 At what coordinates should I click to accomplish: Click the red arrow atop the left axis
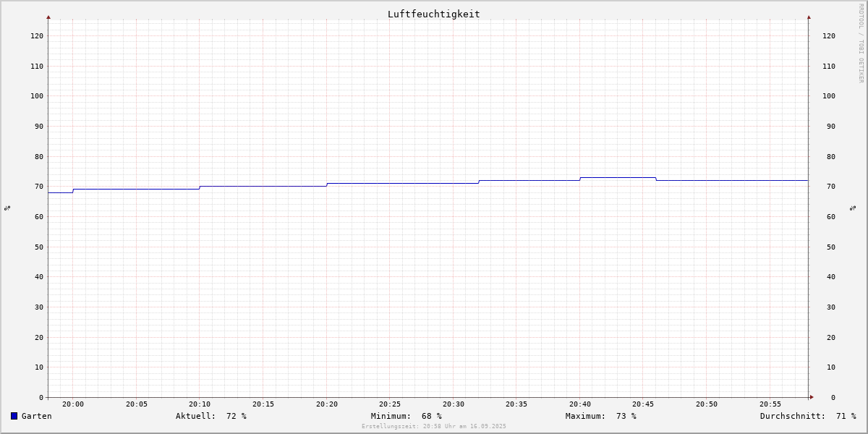pyautogui.click(x=48, y=17)
